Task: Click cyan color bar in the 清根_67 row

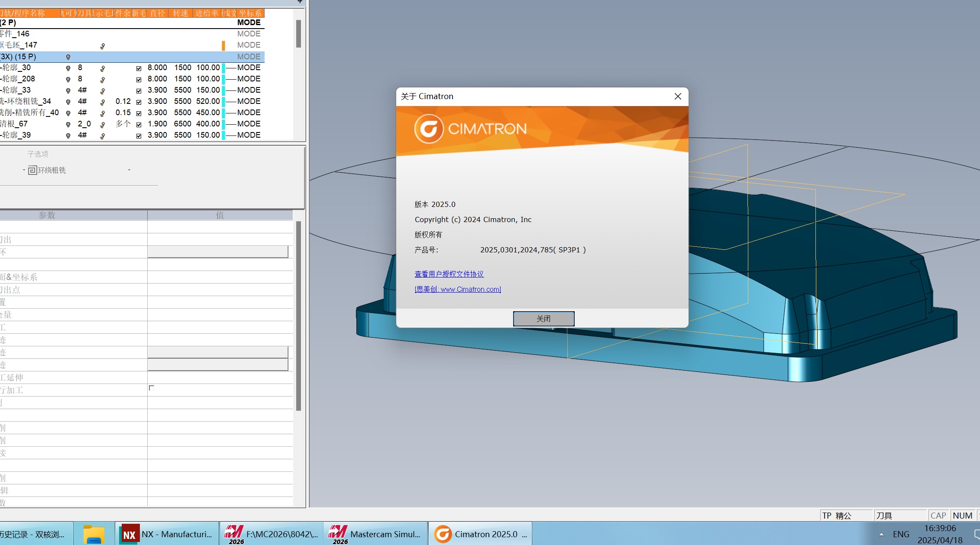Action: pos(223,124)
